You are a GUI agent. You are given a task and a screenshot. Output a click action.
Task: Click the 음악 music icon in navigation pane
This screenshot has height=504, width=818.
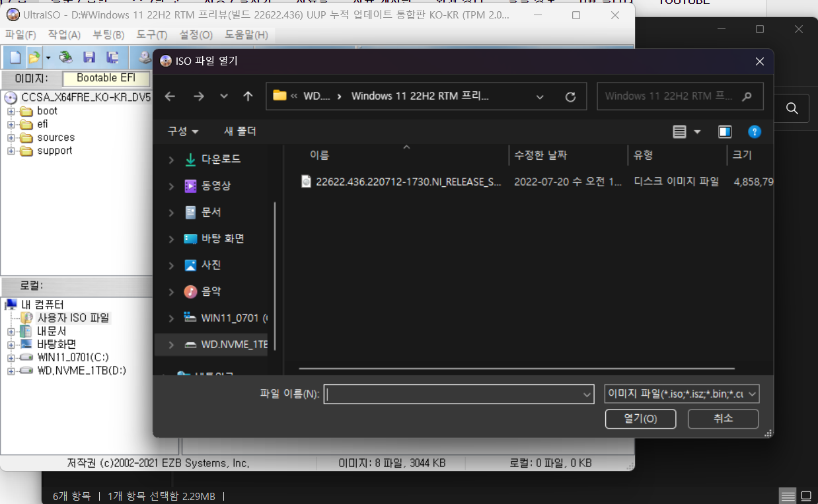click(x=190, y=291)
